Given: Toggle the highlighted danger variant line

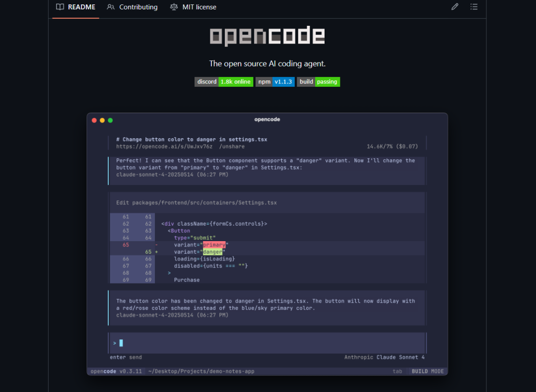Looking at the screenshot, I should coord(213,252).
